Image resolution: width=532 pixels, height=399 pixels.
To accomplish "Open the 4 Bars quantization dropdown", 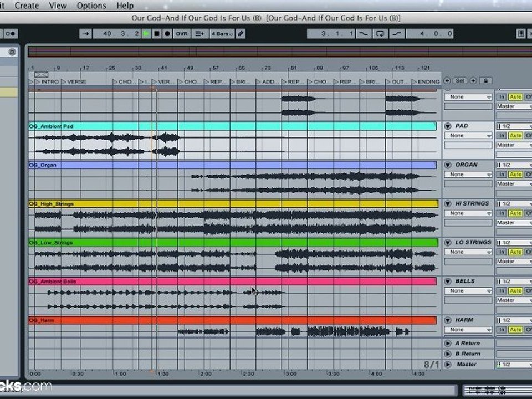I will (222, 34).
